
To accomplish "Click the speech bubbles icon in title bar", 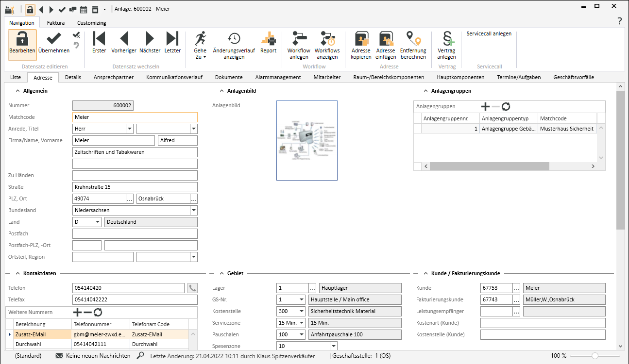I will point(72,9).
